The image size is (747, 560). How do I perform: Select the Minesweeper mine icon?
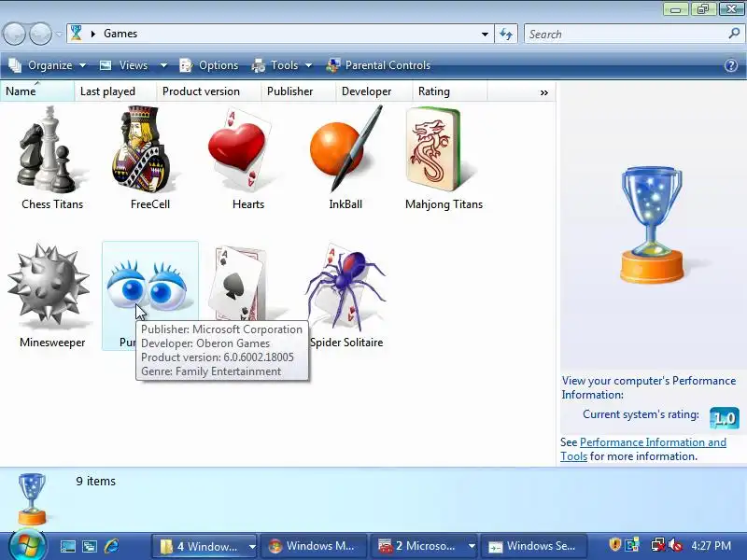[49, 286]
